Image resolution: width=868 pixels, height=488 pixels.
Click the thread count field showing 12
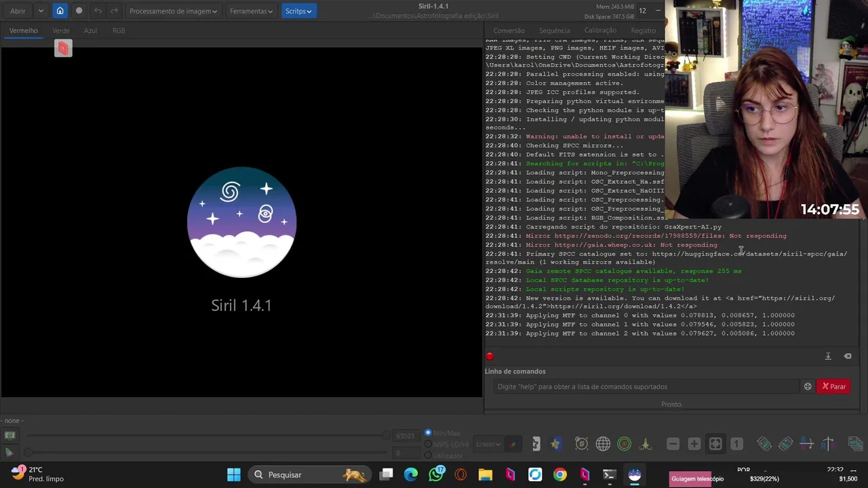click(642, 11)
